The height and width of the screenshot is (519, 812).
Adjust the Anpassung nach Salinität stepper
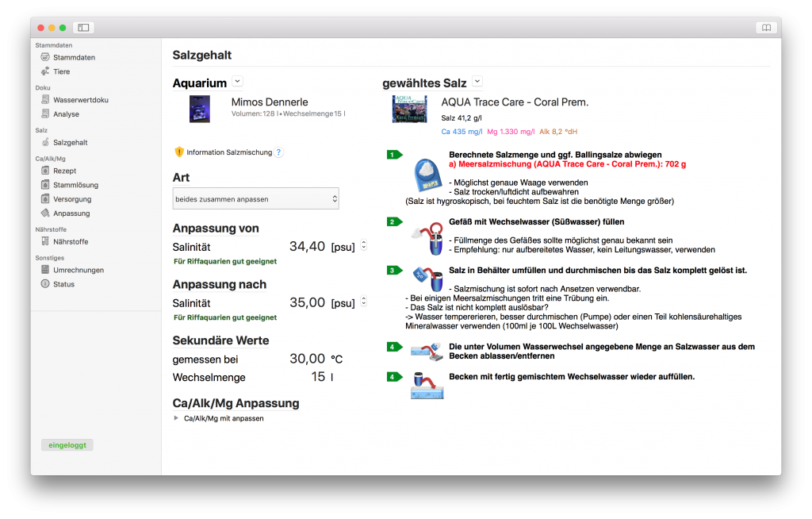point(364,302)
